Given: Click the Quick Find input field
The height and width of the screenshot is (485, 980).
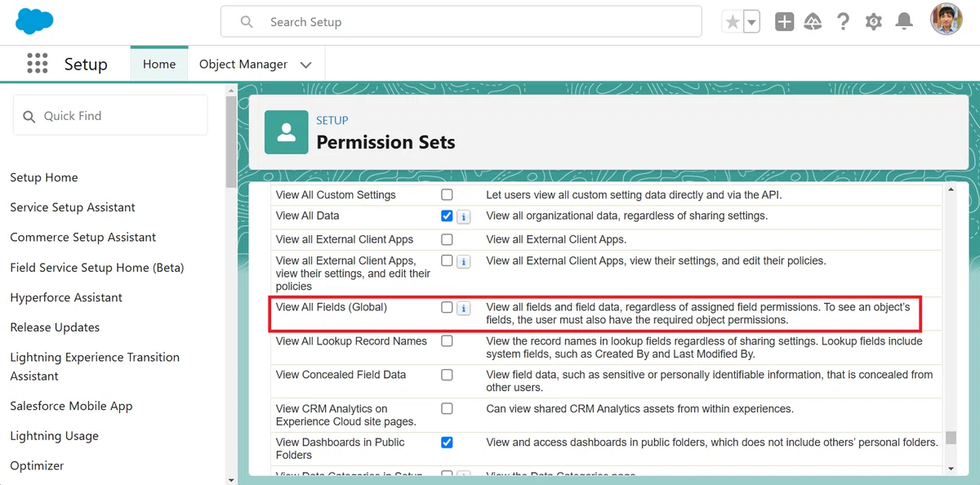Looking at the screenshot, I should coord(110,116).
